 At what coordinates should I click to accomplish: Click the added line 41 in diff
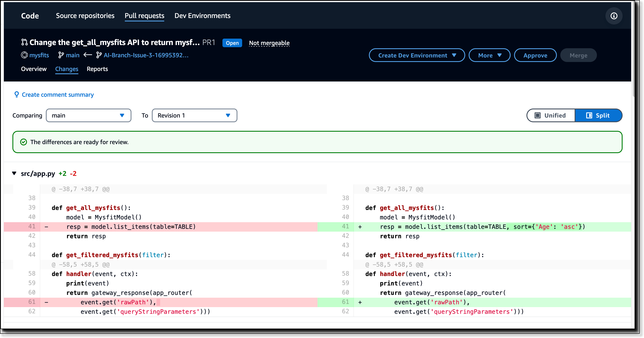[483, 227]
